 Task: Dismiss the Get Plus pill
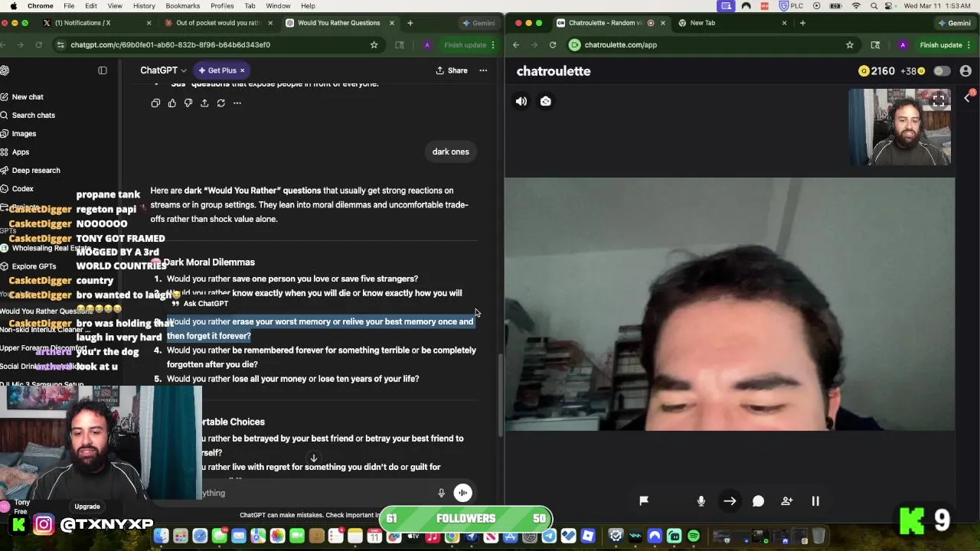point(242,70)
